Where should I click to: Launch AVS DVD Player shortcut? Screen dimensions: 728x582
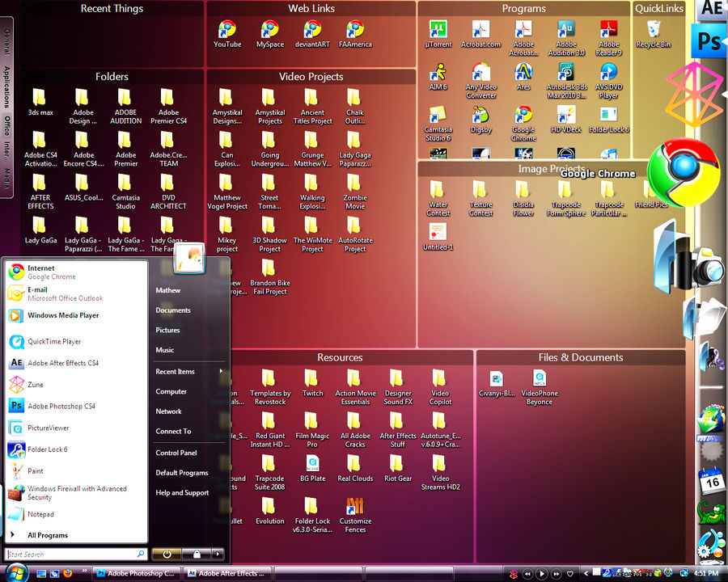click(x=608, y=81)
